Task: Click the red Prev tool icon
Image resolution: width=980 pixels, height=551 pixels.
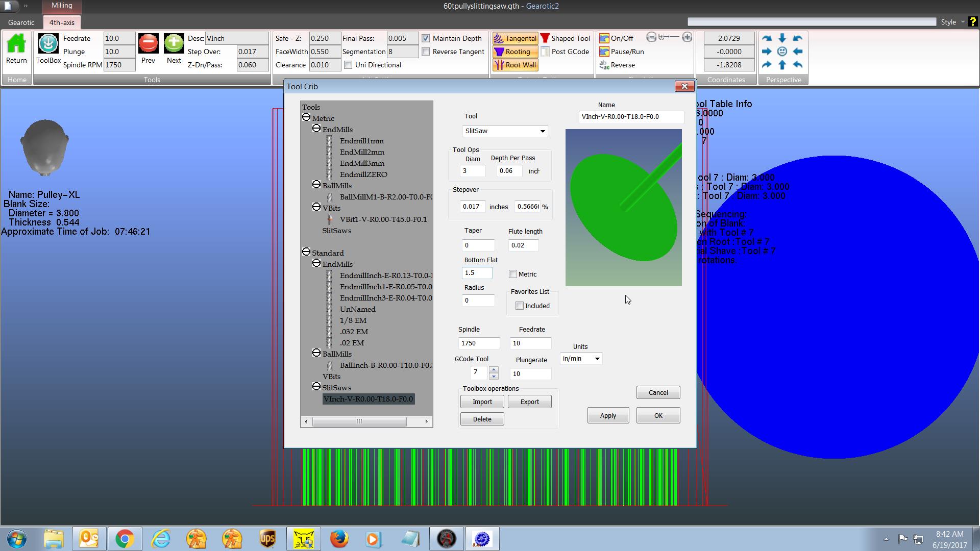Action: [148, 44]
